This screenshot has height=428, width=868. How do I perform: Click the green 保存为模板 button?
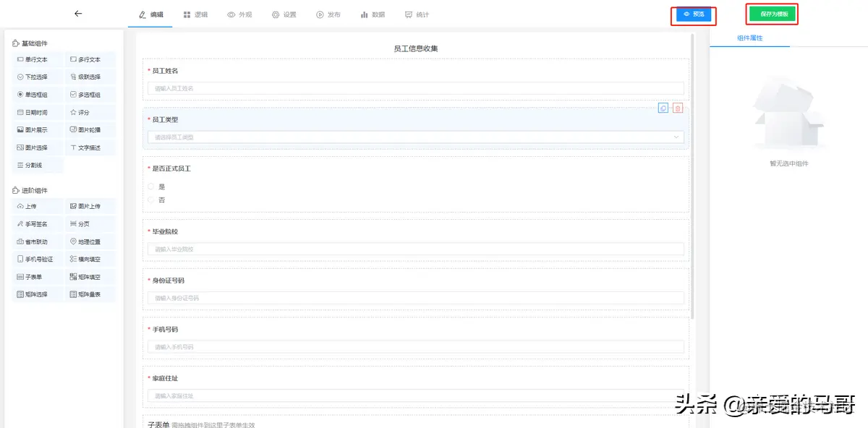773,14
